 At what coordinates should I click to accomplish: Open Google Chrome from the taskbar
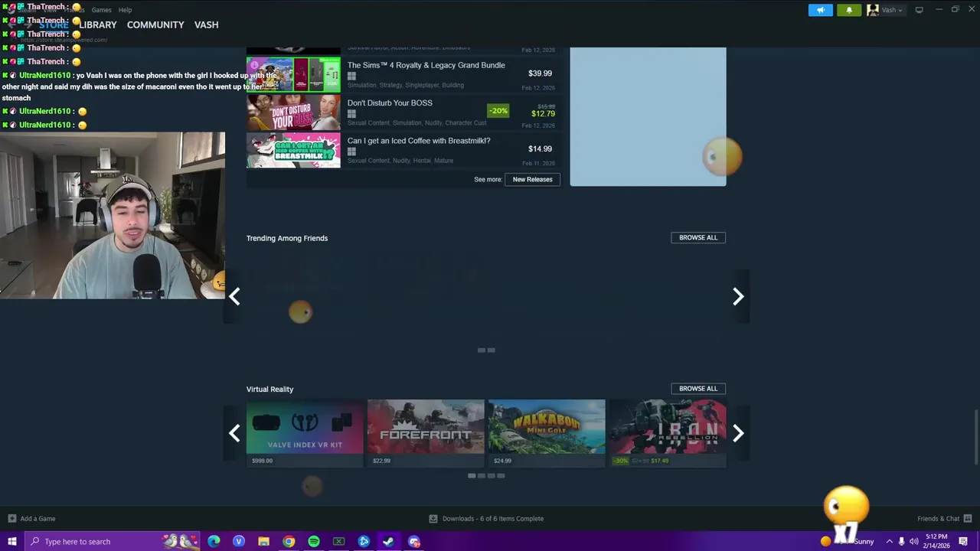pos(289,541)
